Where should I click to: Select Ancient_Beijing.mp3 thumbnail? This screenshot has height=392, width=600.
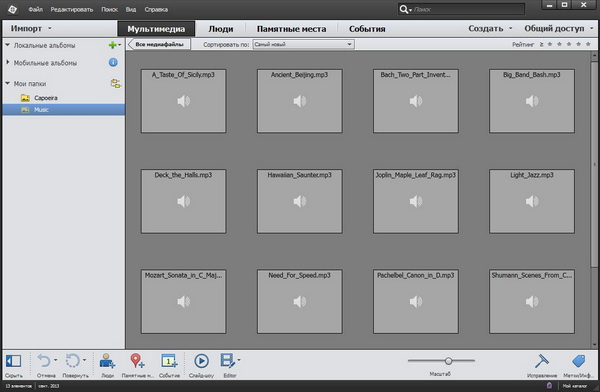pos(300,101)
